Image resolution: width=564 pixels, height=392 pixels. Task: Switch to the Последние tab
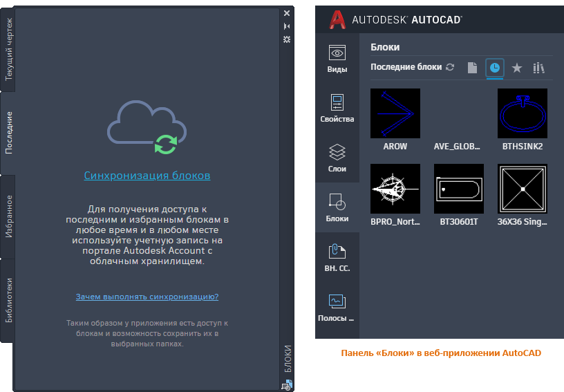(8, 133)
